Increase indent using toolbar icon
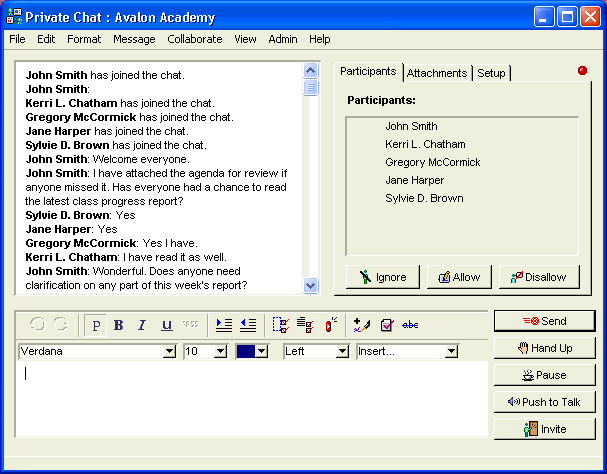The image size is (607, 474). tap(224, 325)
